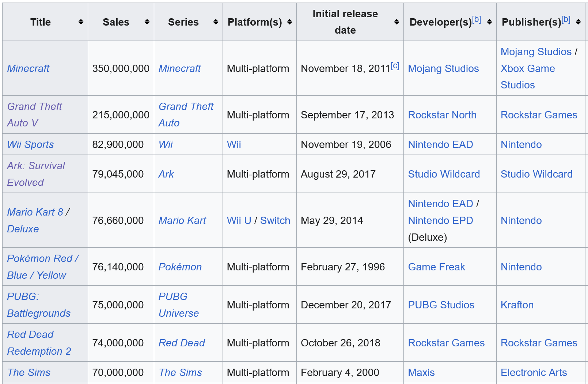
Task: Open Rockstar Games publisher link for Red Dead
Action: click(x=539, y=343)
